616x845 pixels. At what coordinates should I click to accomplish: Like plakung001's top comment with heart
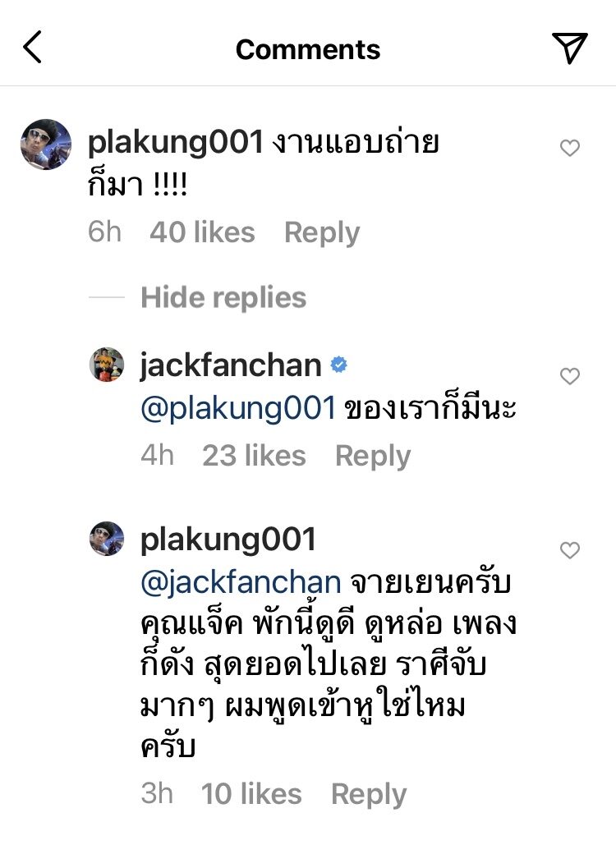coord(570,148)
